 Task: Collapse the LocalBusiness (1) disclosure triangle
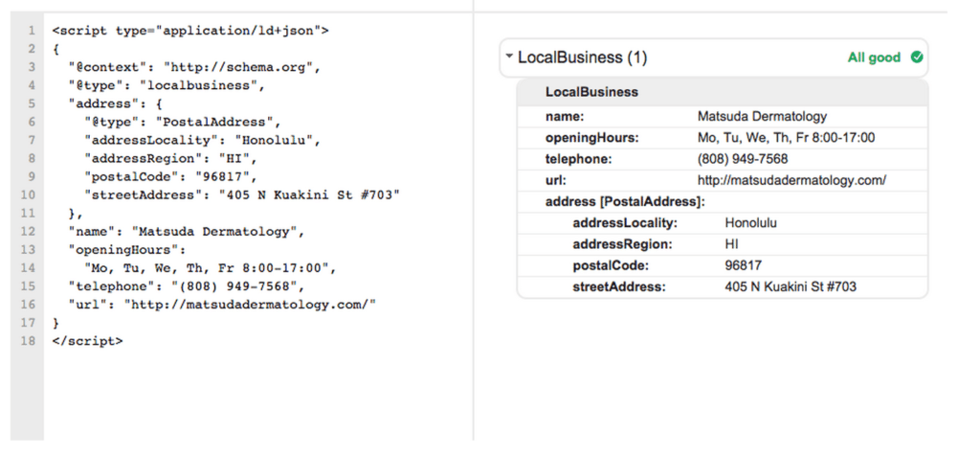(509, 57)
